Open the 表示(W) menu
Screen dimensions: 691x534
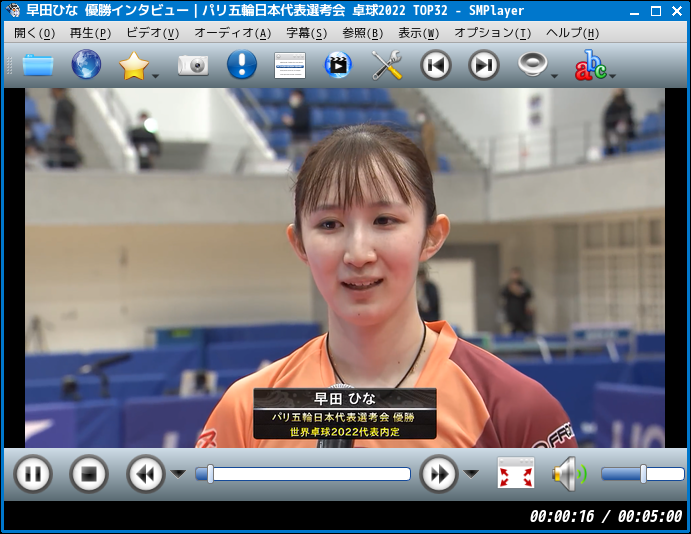[x=419, y=33]
